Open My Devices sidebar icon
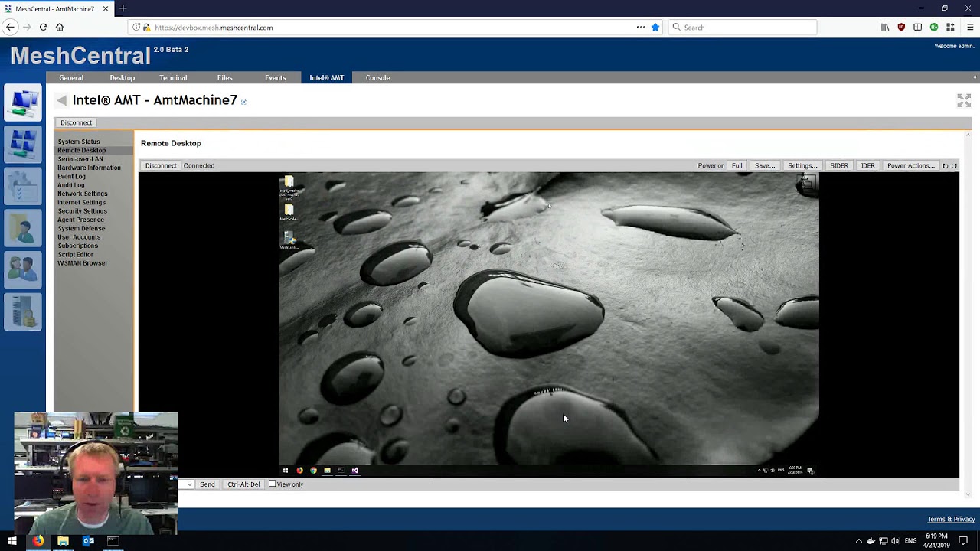Screen dimensions: 980x551 (x=23, y=103)
